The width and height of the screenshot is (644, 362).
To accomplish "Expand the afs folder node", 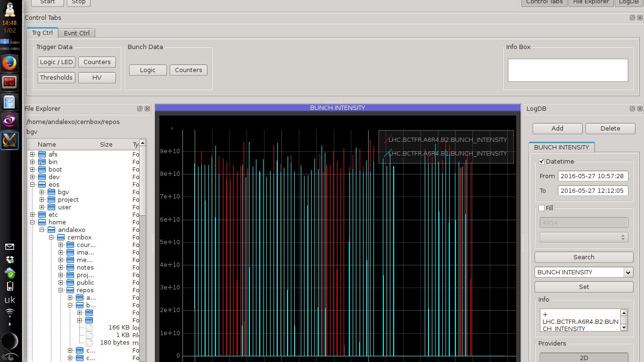I will coord(33,155).
